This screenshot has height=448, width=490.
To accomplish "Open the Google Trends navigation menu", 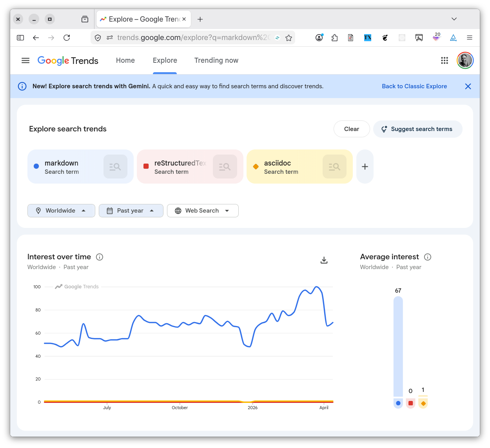I will click(25, 60).
